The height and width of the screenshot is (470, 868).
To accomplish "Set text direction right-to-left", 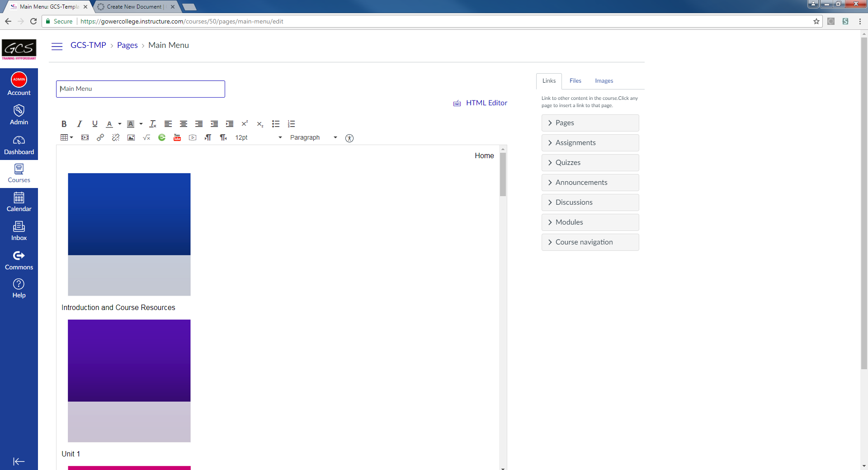I will 223,137.
